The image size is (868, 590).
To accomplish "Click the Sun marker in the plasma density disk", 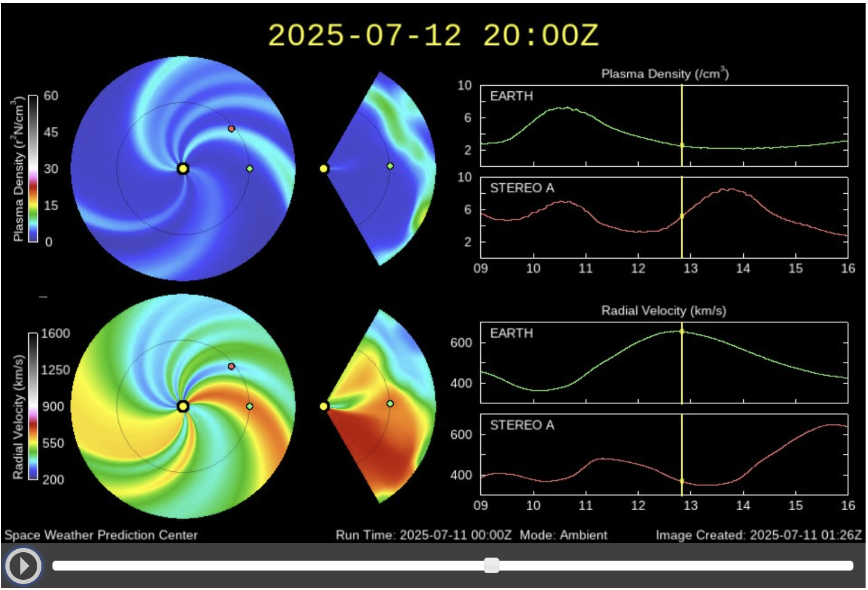I will click(x=183, y=169).
